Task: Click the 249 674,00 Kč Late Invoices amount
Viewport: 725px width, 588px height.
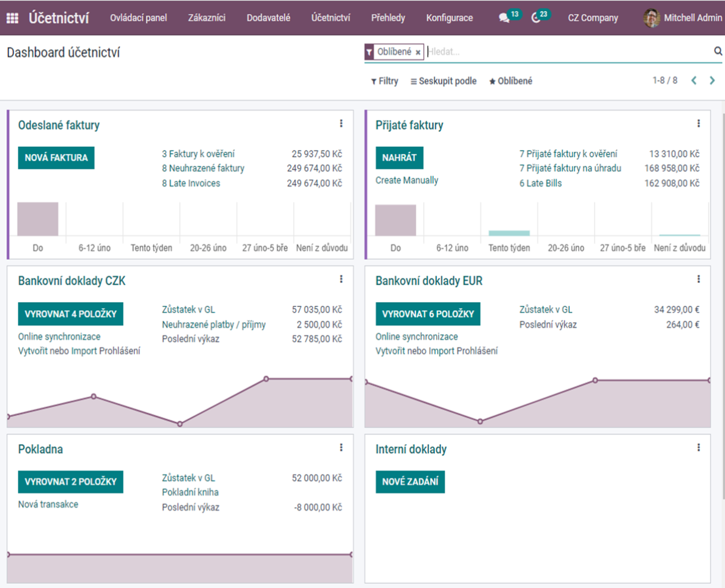Action: pyautogui.click(x=314, y=183)
